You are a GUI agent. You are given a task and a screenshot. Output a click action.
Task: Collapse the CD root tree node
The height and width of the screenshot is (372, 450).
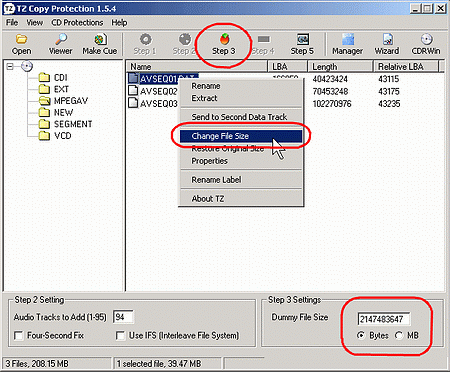(x=10, y=66)
